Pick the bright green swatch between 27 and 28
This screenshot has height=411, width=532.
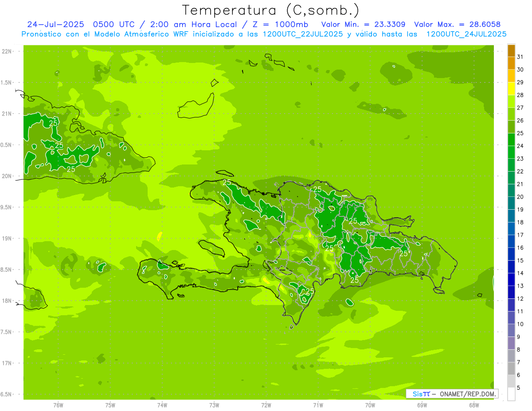pyautogui.click(x=511, y=102)
